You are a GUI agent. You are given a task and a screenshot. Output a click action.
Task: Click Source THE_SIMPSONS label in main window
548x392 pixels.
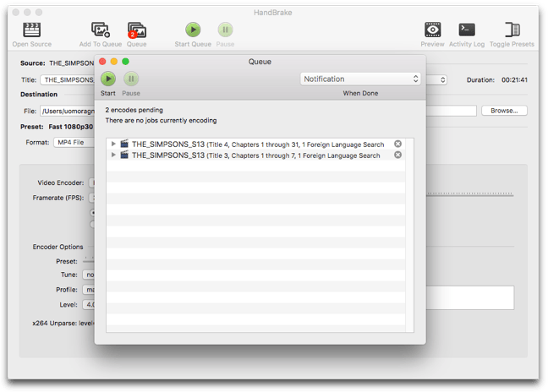tap(57, 63)
